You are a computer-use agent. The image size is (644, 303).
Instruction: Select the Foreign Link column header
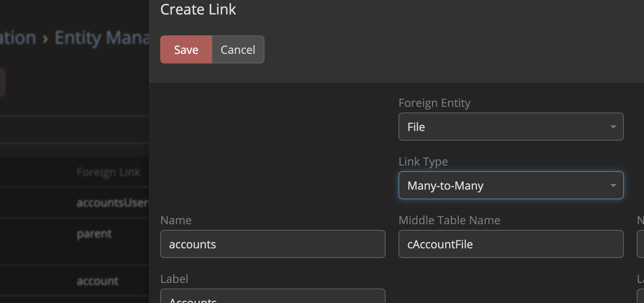109,172
